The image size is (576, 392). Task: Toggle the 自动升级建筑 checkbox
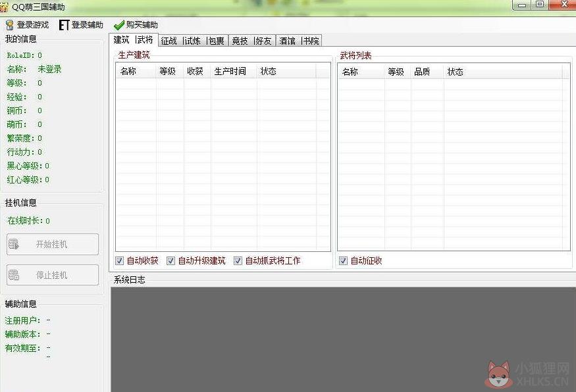coord(170,260)
